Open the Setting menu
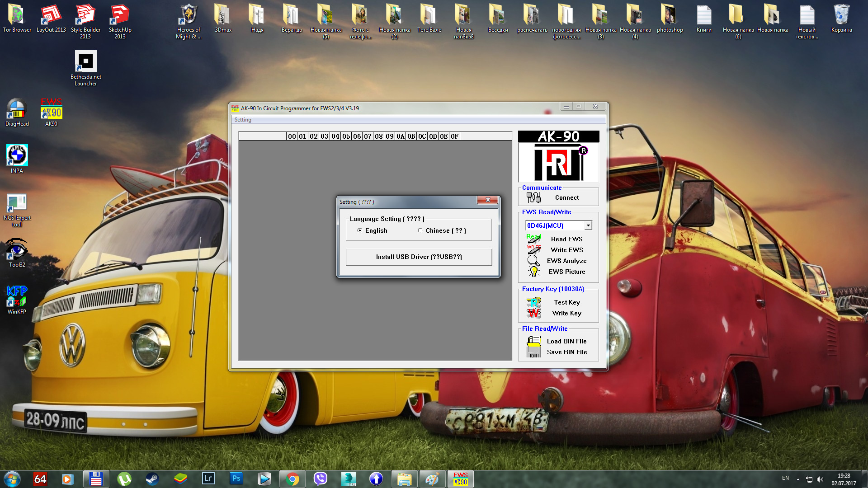 243,120
